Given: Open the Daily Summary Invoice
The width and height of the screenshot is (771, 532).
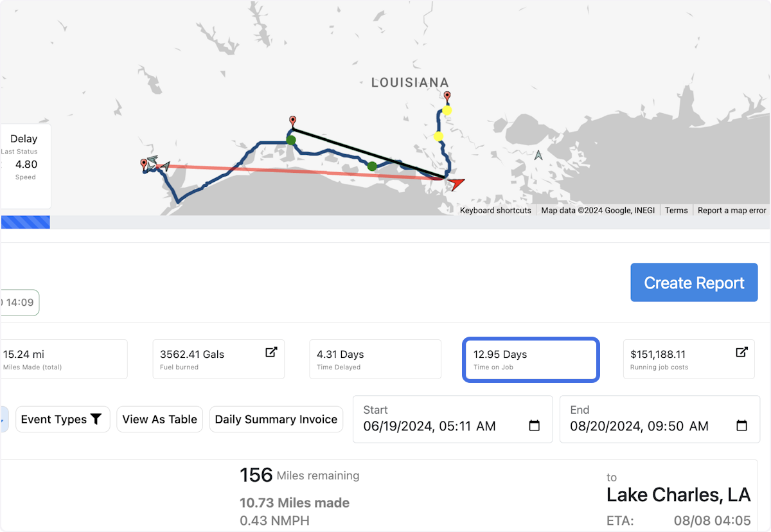Looking at the screenshot, I should [276, 420].
